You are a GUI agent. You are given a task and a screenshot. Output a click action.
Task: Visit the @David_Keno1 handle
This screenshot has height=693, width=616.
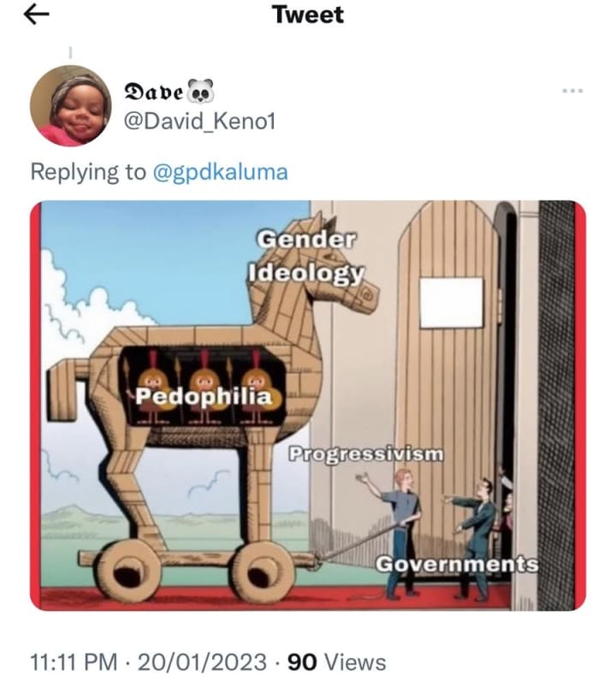[x=199, y=121]
